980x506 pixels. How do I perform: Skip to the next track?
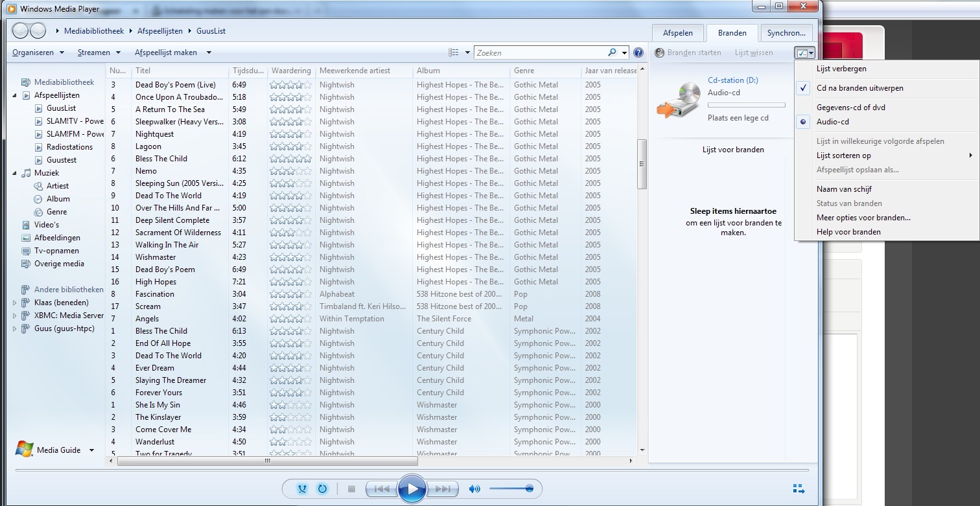[x=443, y=489]
